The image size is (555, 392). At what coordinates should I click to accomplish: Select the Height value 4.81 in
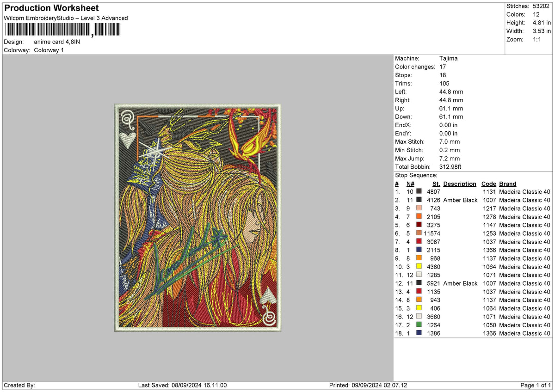542,23
